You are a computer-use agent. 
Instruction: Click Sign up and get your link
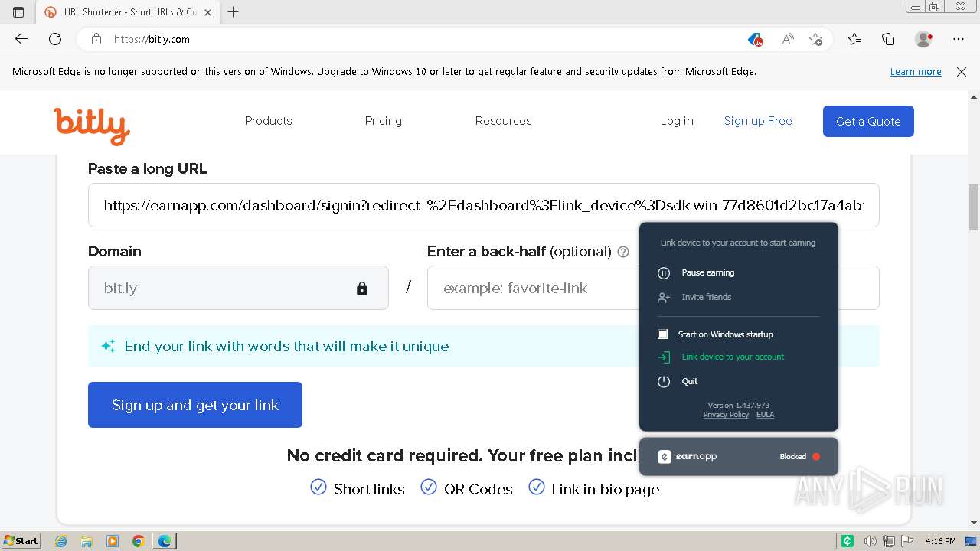[195, 405]
